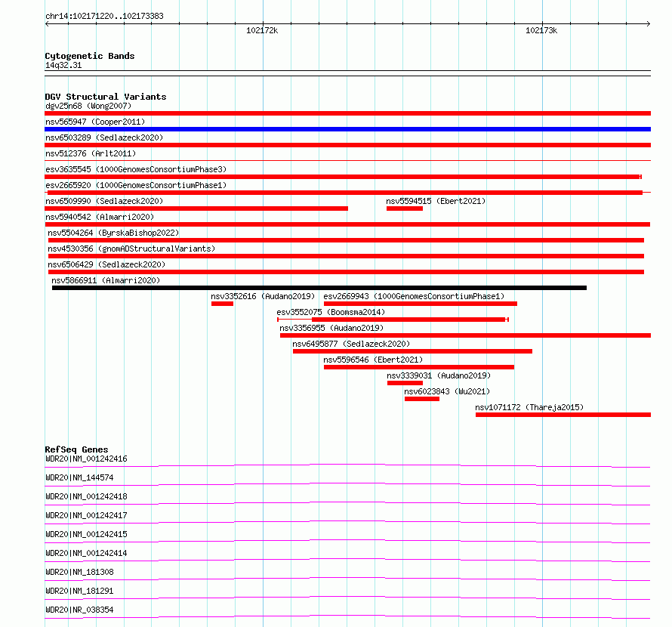
Task: Click the 102173k ruler tick label
Action: (541, 30)
